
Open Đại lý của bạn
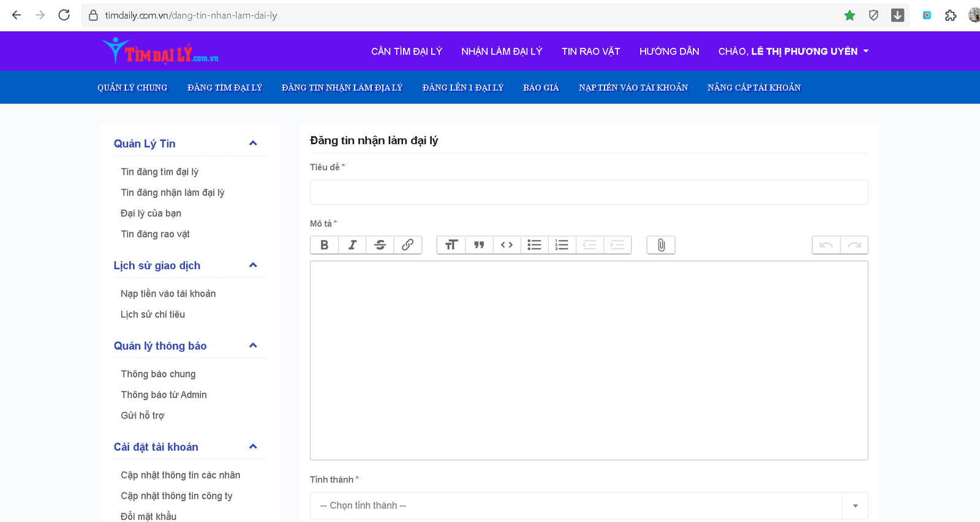tap(151, 214)
